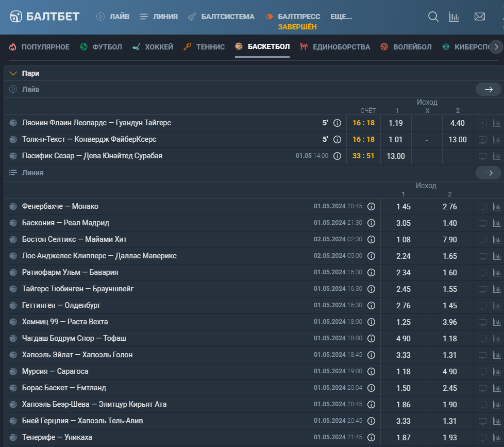
Task: Click score 33 : 51
Action: [363, 156]
